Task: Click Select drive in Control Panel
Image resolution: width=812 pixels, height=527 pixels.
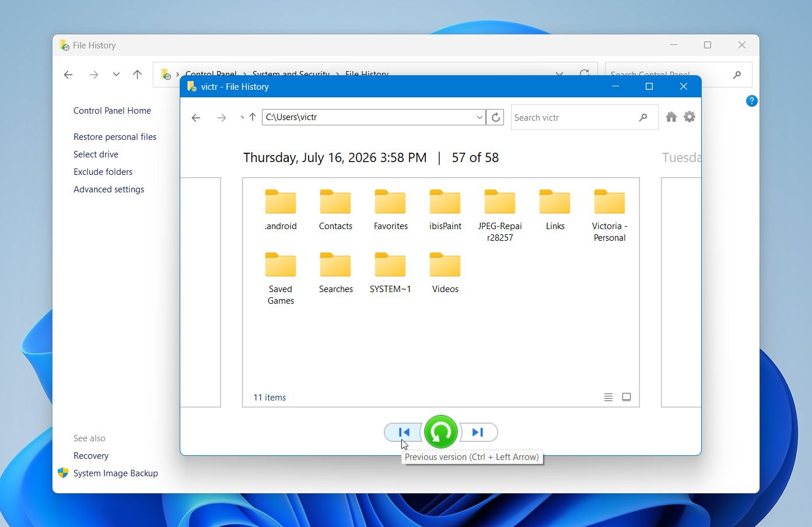Action: 96,154
